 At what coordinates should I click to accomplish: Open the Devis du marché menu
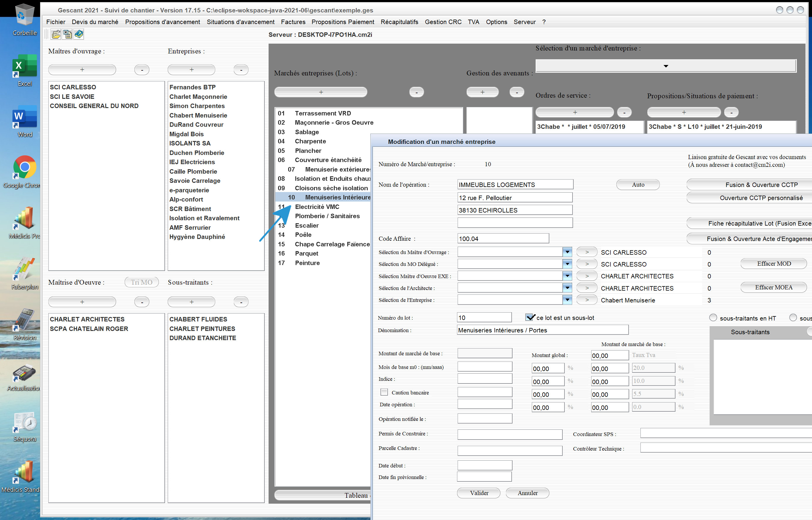(x=95, y=22)
